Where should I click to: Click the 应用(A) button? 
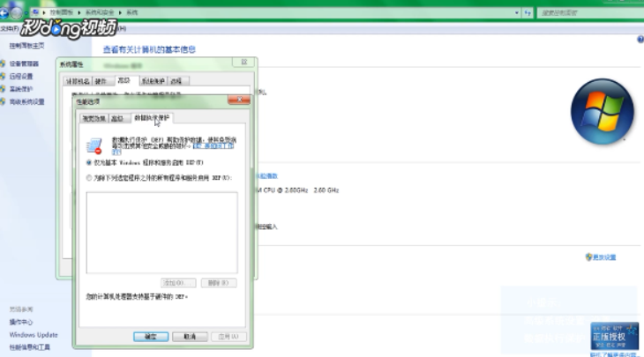[x=228, y=337]
